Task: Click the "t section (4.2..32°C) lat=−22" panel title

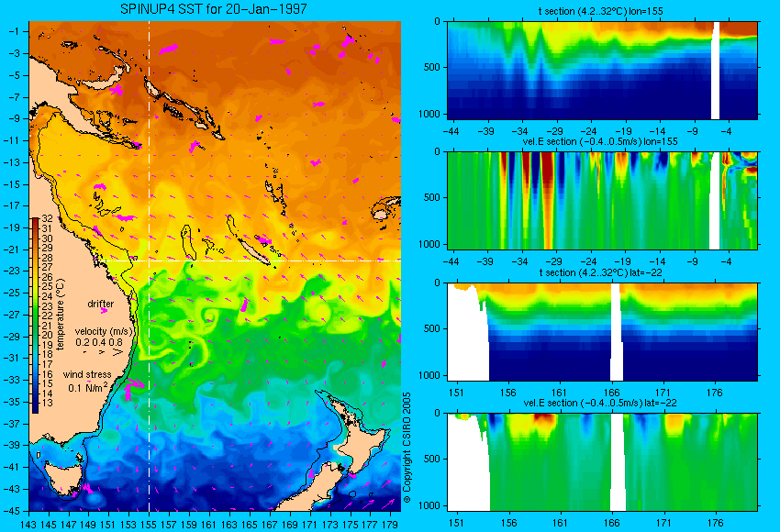Action: tap(600, 272)
